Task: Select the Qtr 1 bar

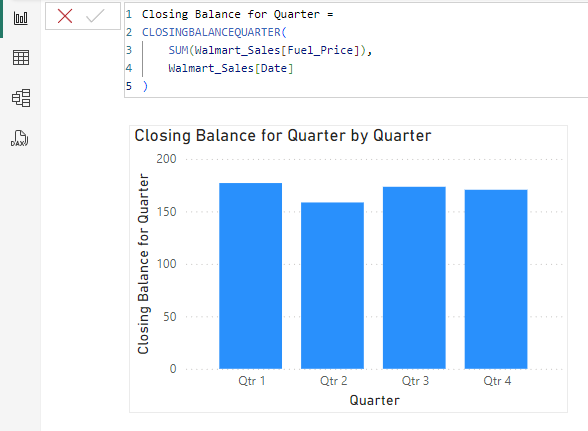Action: click(x=250, y=276)
